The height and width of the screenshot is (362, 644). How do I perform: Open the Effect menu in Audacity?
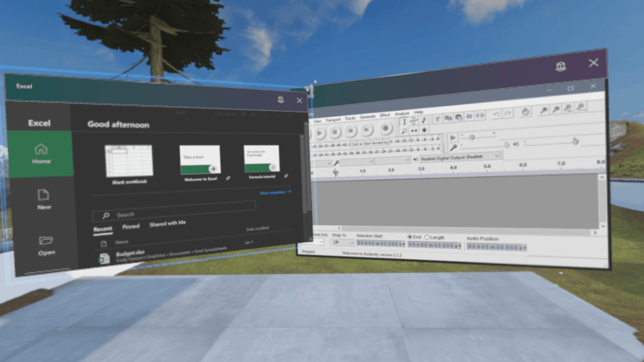(x=385, y=115)
